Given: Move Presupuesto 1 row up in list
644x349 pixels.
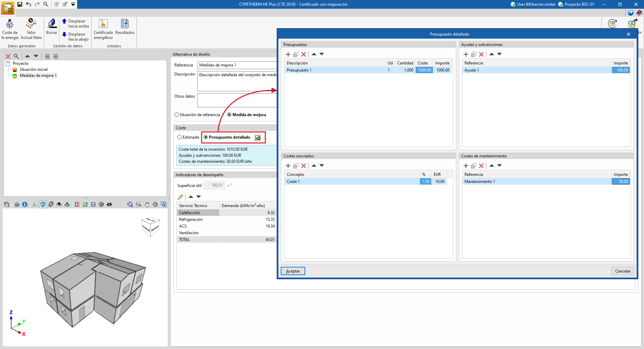Looking at the screenshot, I should [314, 54].
